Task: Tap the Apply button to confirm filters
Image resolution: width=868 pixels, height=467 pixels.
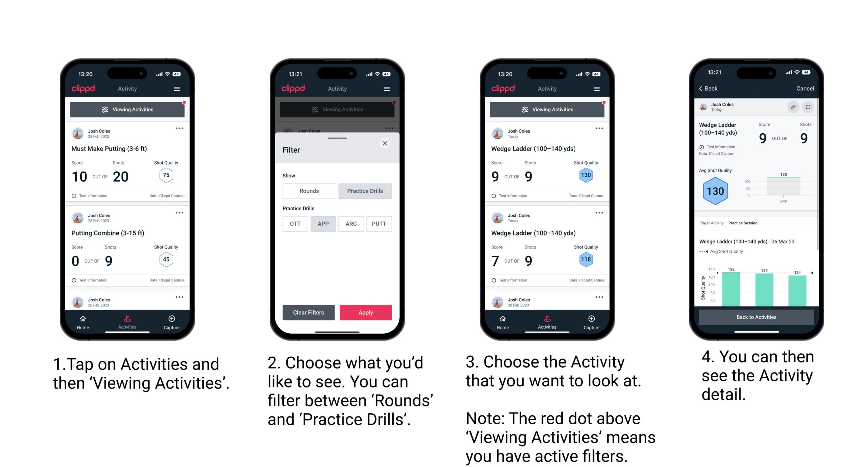Action: (366, 312)
